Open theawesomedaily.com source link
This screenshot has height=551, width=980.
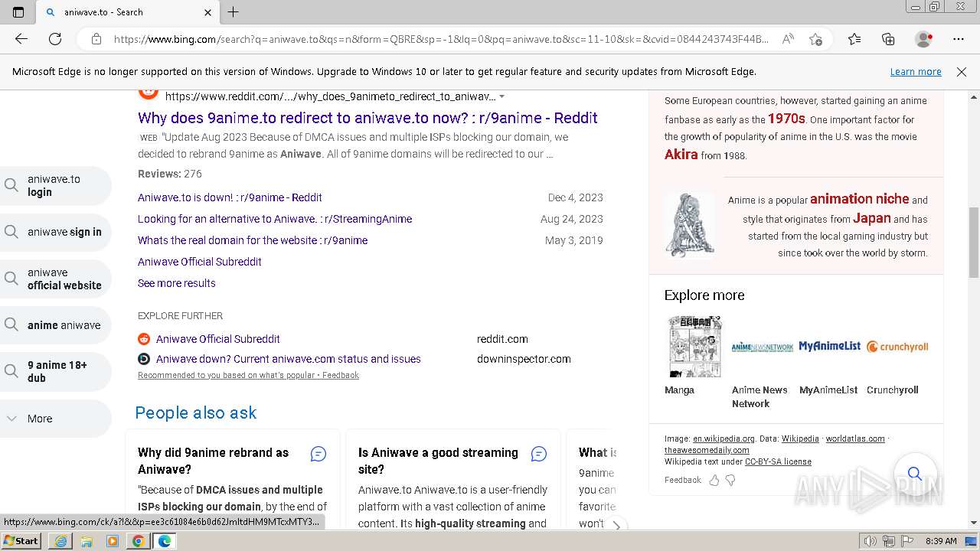(707, 450)
